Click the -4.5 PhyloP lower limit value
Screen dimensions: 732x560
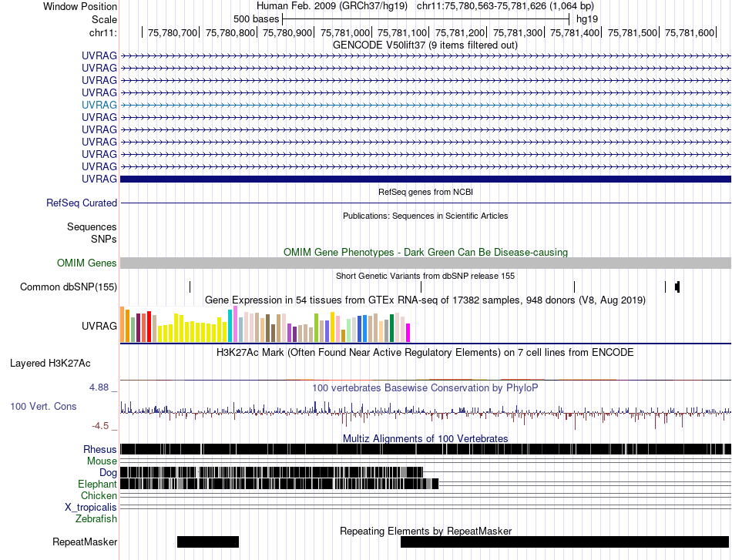coord(100,426)
